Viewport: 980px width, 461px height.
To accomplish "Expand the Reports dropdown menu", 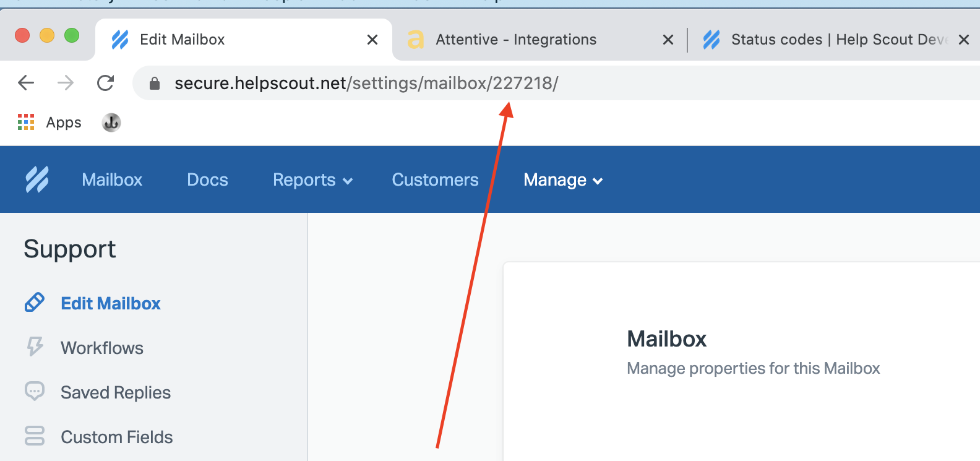I will tap(312, 179).
